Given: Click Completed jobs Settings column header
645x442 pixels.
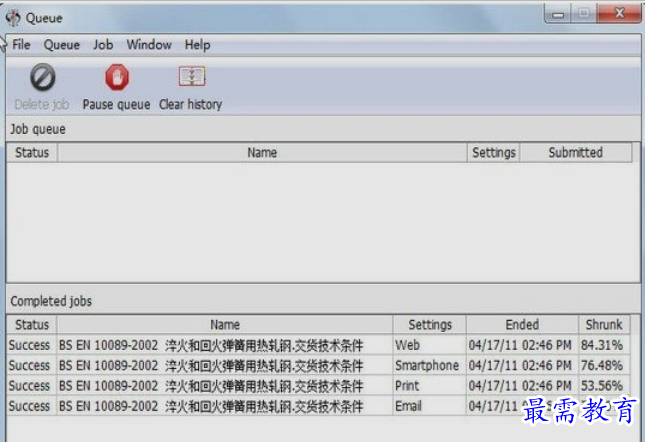Looking at the screenshot, I should [x=430, y=324].
